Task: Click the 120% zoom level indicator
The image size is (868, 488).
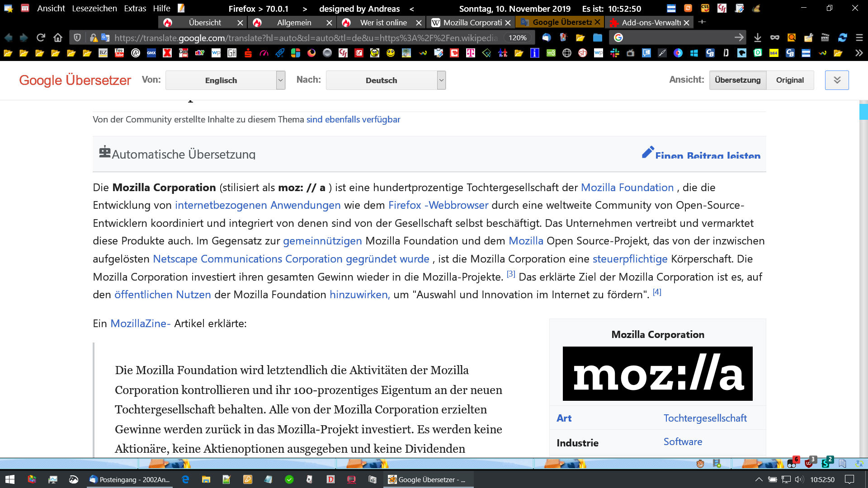Action: (x=518, y=38)
